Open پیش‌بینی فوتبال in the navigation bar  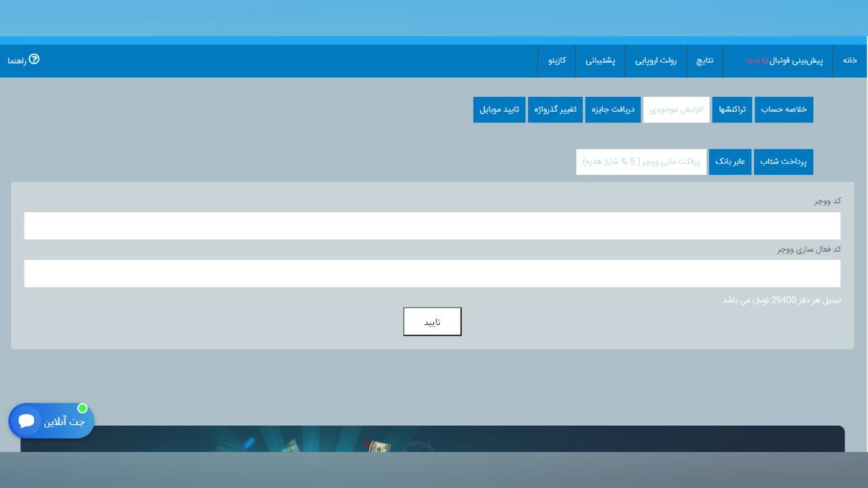(786, 60)
